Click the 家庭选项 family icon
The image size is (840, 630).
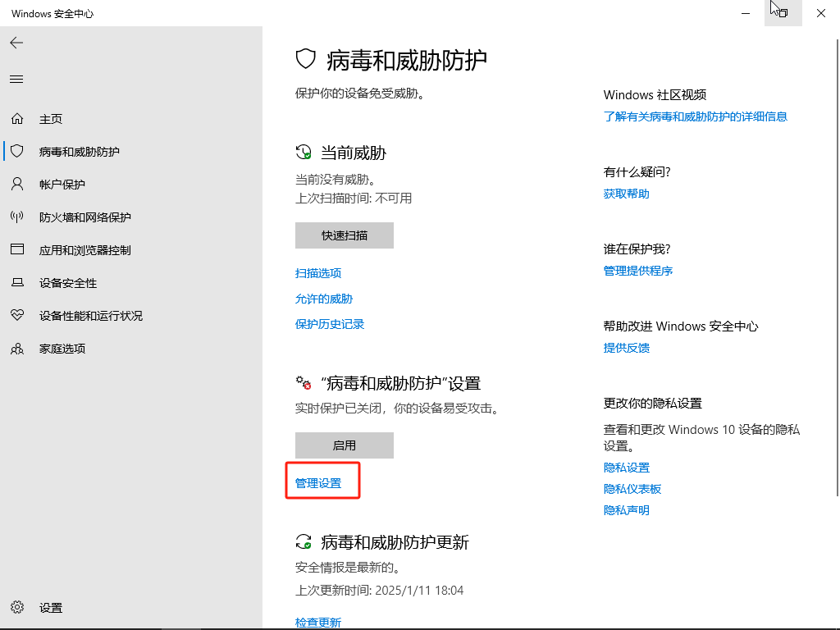pyautogui.click(x=16, y=348)
